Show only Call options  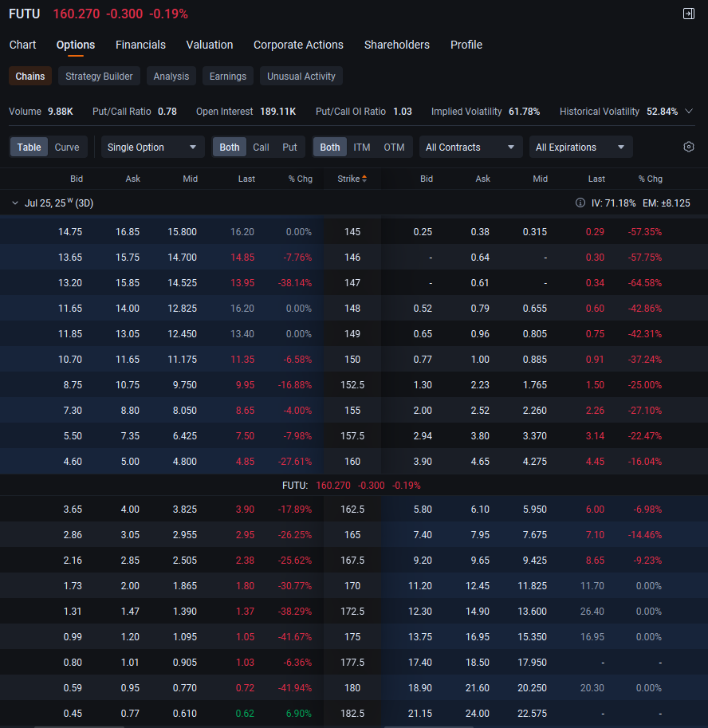261,148
